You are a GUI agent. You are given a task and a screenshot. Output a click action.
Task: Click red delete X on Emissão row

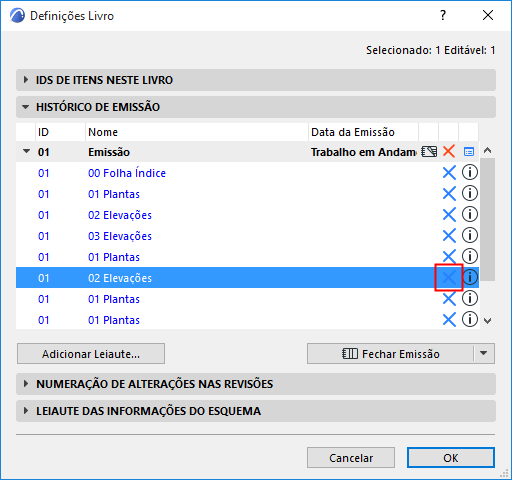[449, 152]
